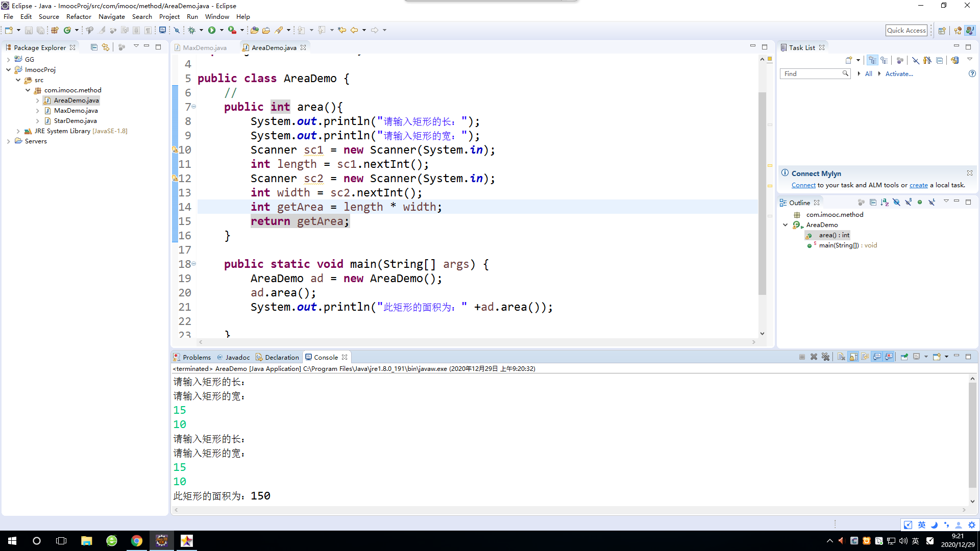Click Collapse All in Task List toolbar
Screen dimensions: 980x551
[939, 60]
